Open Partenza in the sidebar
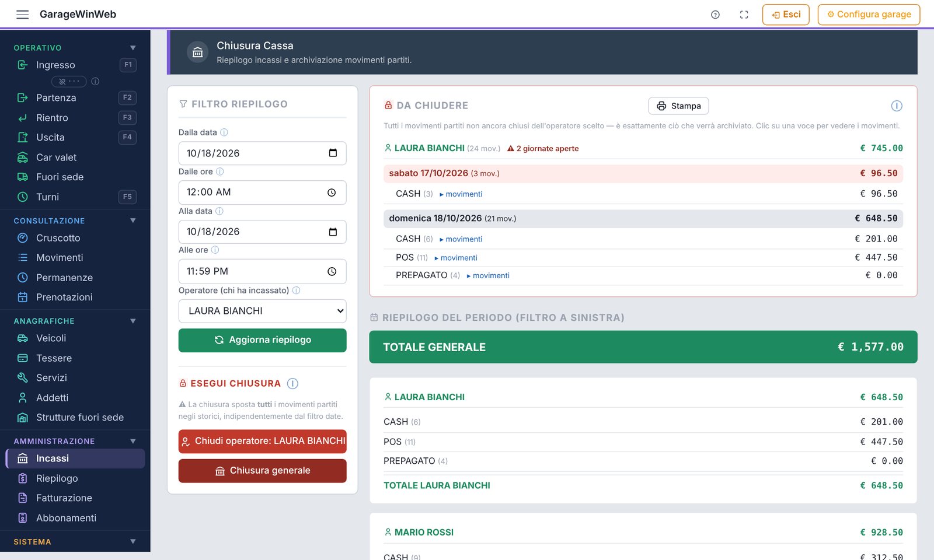This screenshot has height=560, width=934. 75,97
